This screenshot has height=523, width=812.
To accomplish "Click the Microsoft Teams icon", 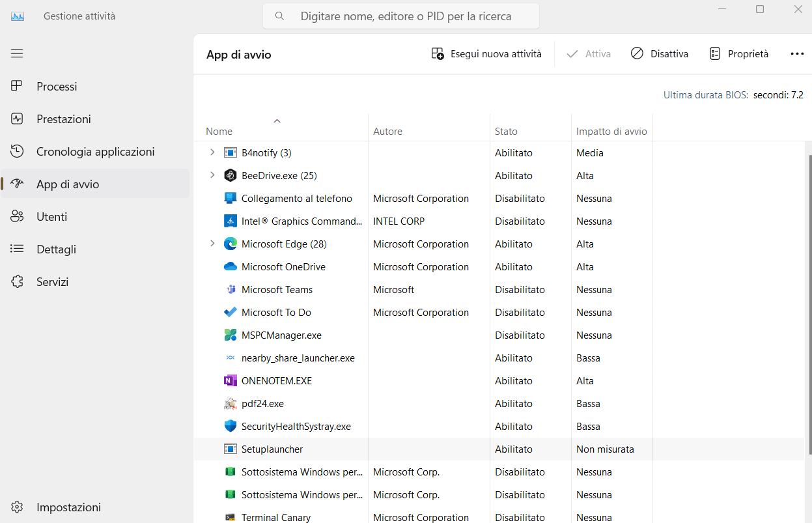I will [x=231, y=290].
